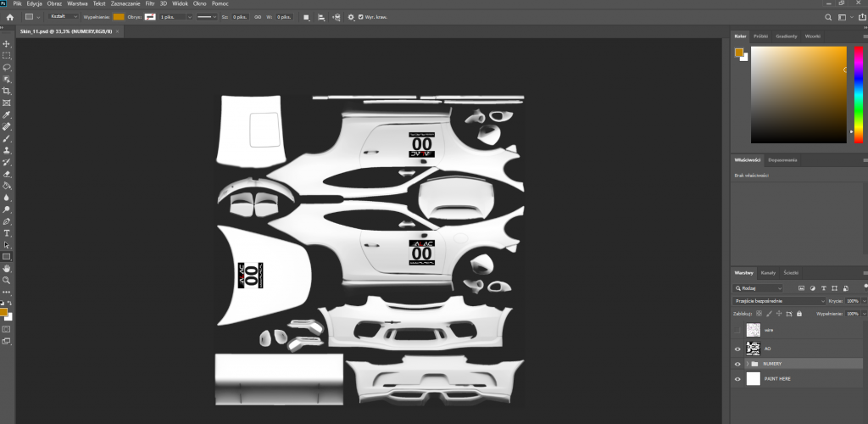
Task: Open the Wypełnienie fill percent dropdown arrow
Action: pyautogui.click(x=864, y=314)
